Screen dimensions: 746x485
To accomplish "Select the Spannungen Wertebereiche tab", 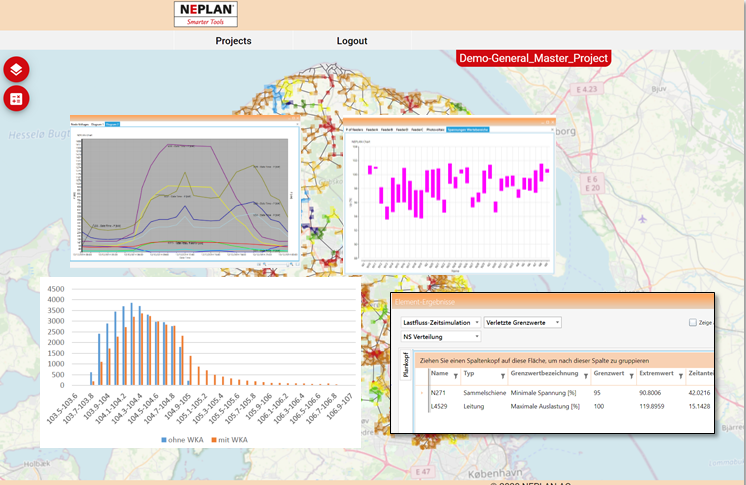I will (468, 129).
